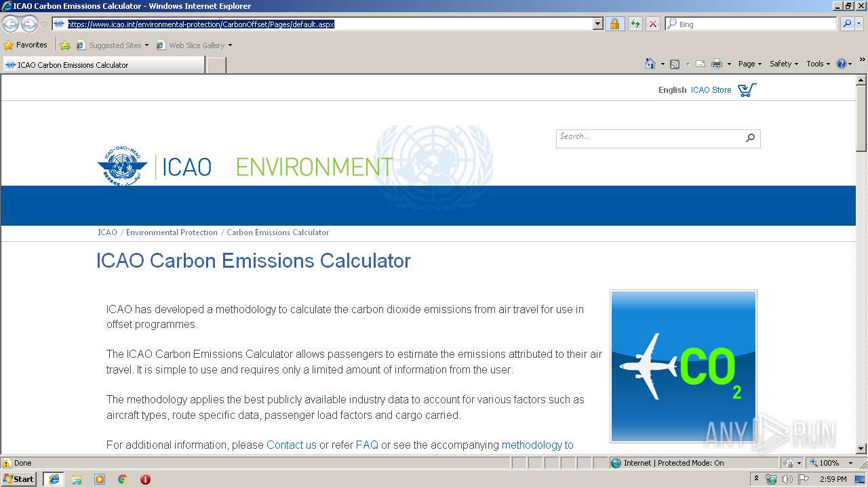The height and width of the screenshot is (488, 868).
Task: Launch Windows Media Player from taskbar
Action: click(100, 479)
